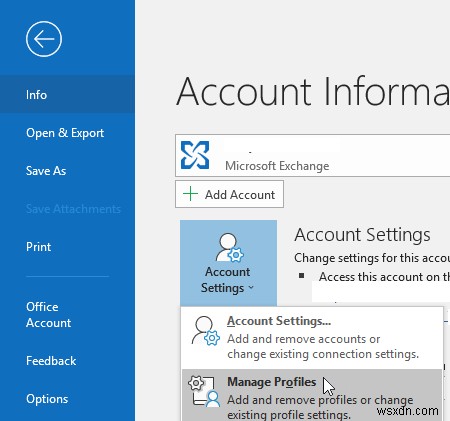Click the Account Settings dropdown button

pyautogui.click(x=228, y=263)
